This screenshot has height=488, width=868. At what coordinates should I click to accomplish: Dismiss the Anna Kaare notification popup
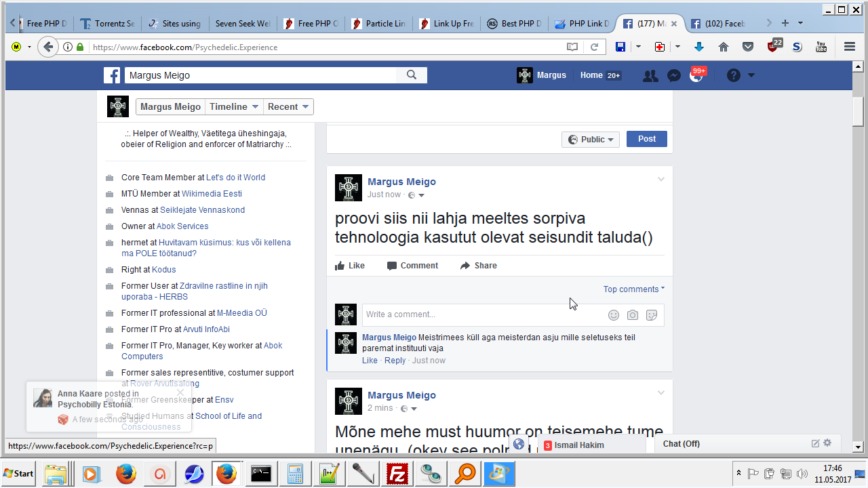tap(180, 392)
